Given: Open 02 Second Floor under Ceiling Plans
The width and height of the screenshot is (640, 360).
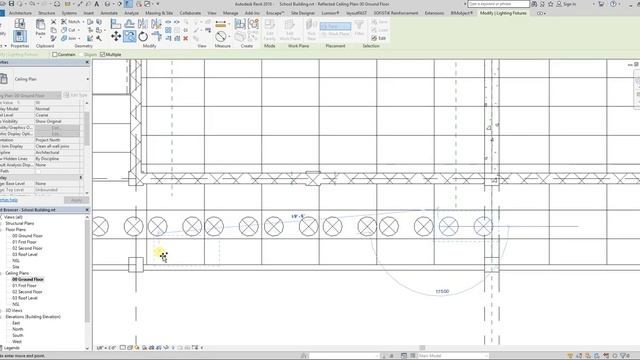Looking at the screenshot, I should pos(27,292).
